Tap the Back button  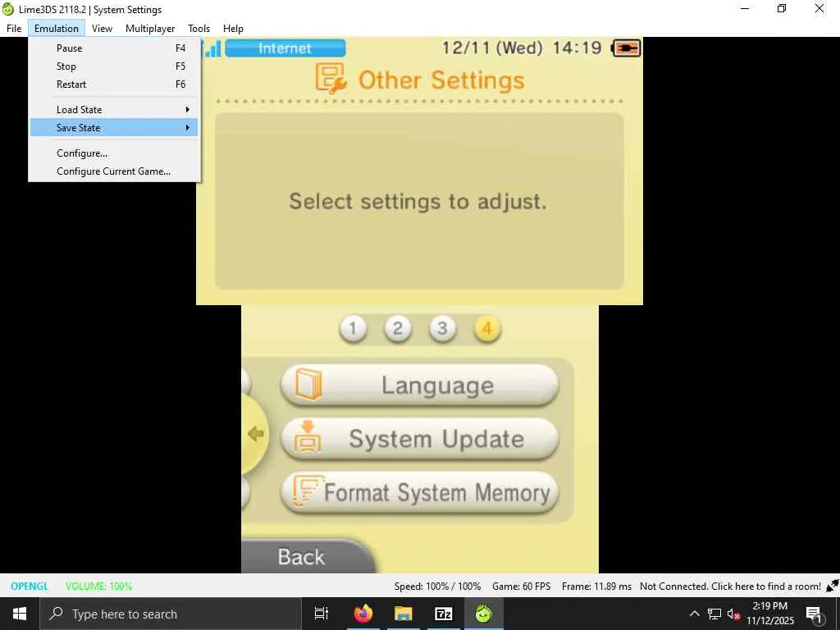(307, 557)
